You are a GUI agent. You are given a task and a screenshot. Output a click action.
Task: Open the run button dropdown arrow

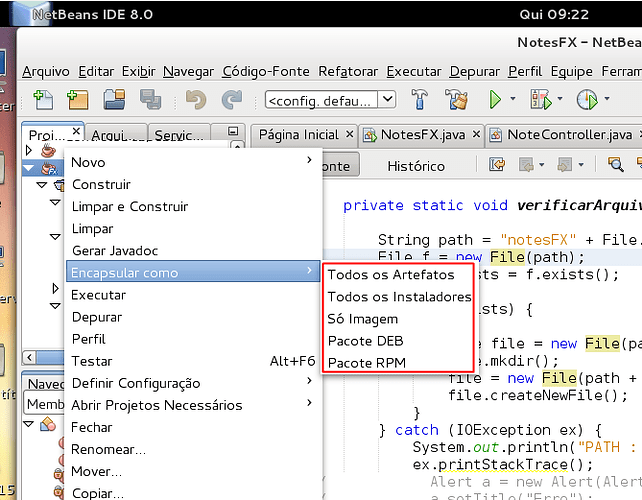click(x=513, y=99)
